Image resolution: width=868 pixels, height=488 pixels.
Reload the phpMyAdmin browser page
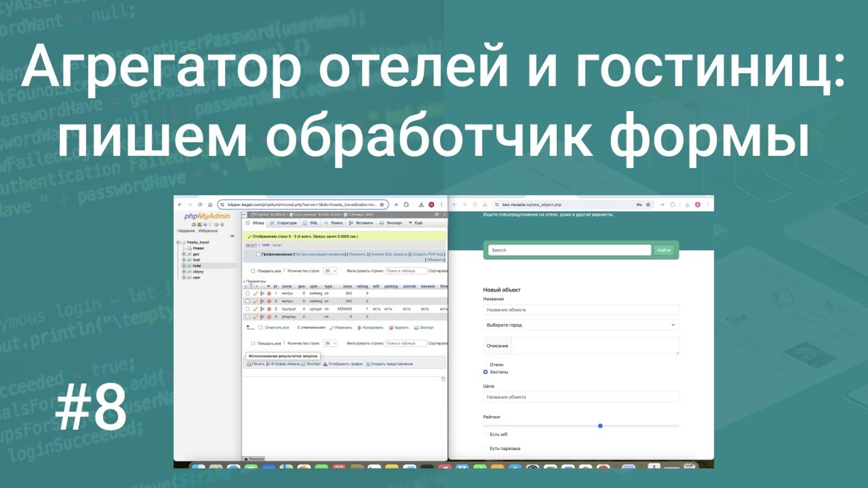(200, 205)
